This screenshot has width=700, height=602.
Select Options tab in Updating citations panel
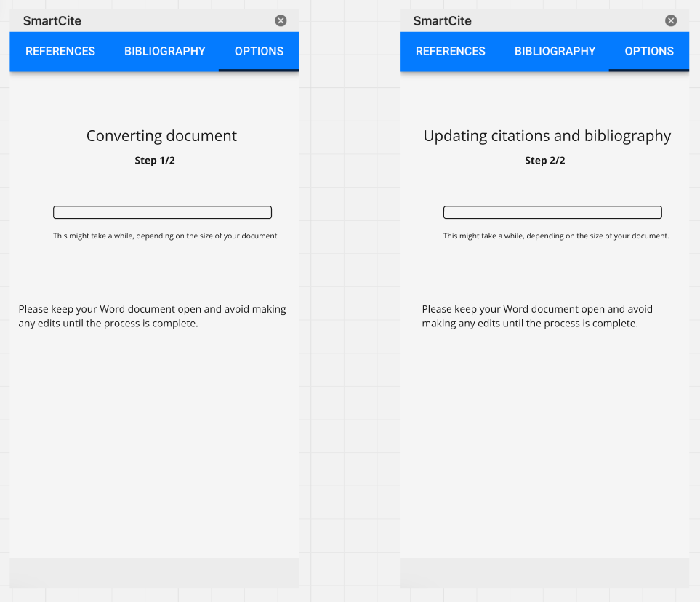[x=649, y=52]
